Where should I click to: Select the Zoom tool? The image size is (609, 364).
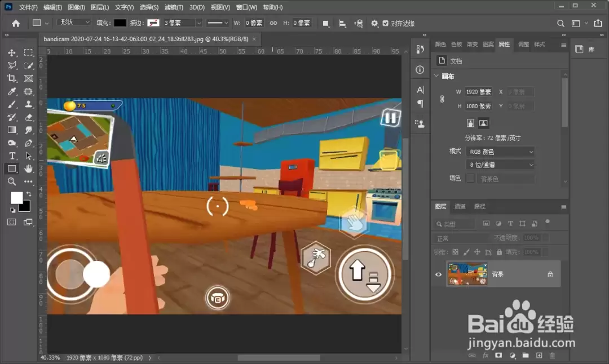coord(12,181)
